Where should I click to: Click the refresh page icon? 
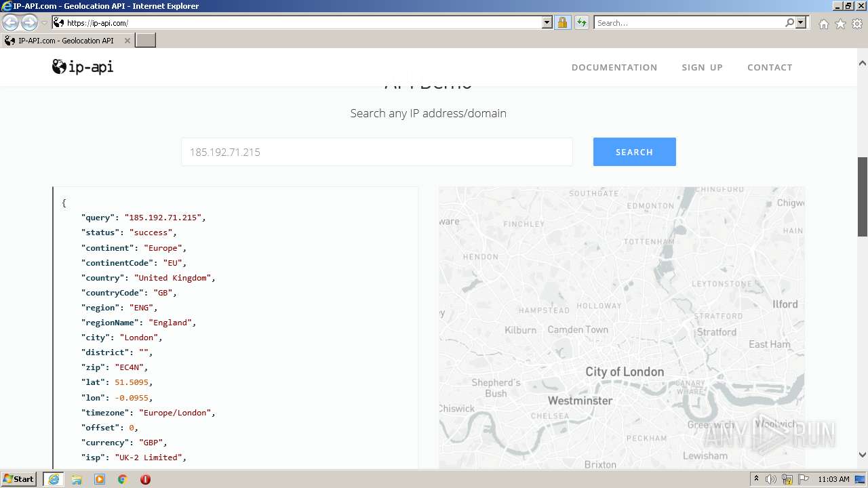581,23
